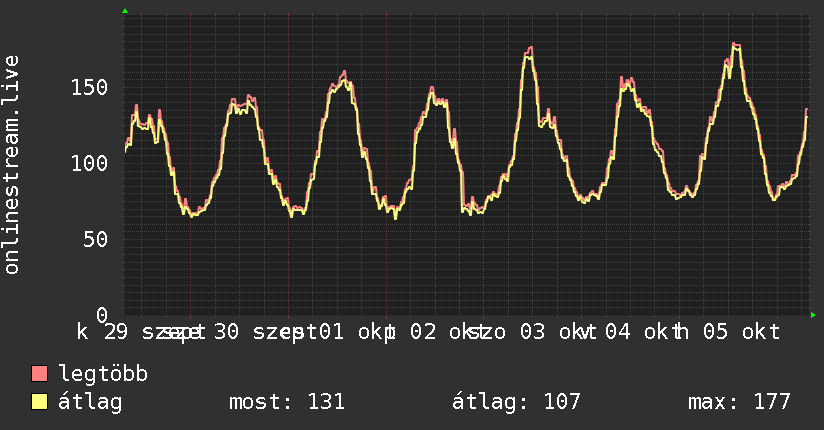Click the '30 szept' date label
The width and height of the screenshot is (824, 430).
point(265,332)
